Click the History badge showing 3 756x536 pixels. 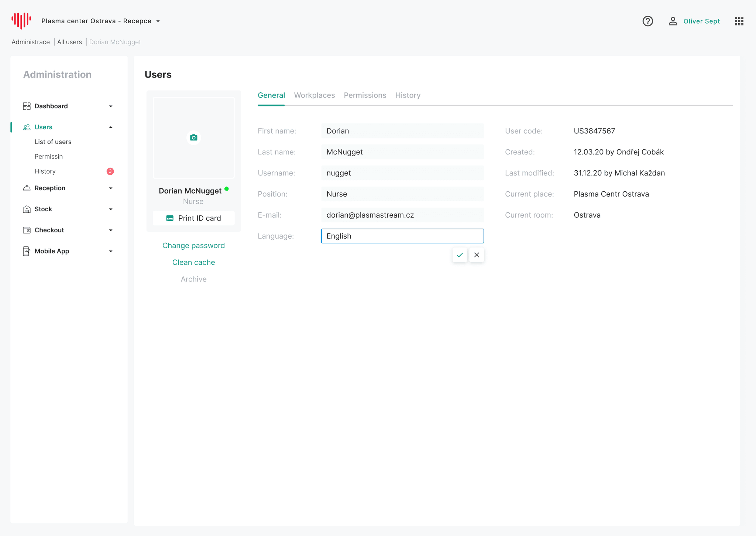point(110,171)
